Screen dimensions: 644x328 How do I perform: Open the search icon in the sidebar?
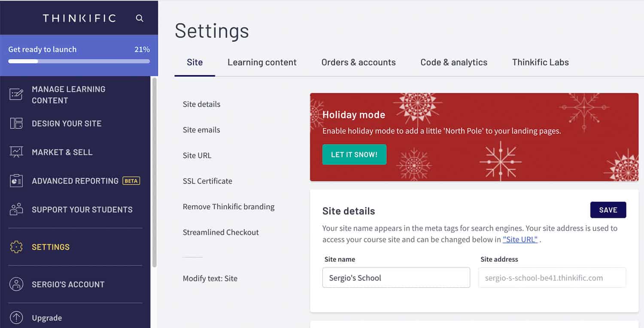[x=140, y=18]
